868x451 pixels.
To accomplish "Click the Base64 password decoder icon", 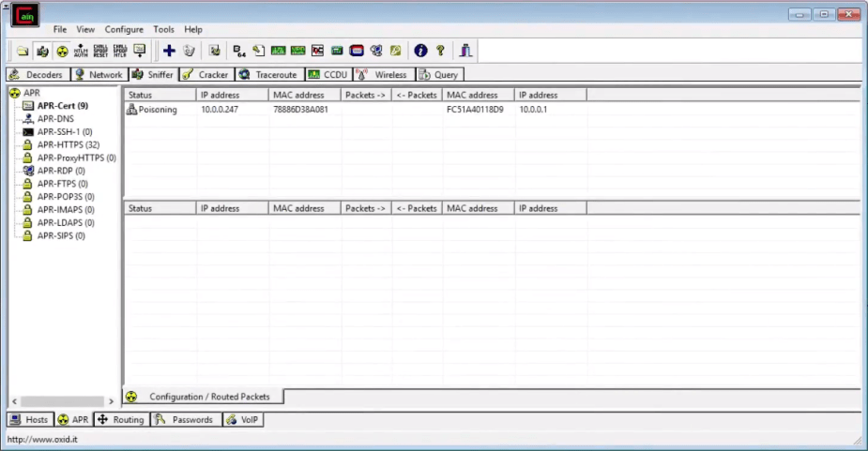I will [x=238, y=51].
